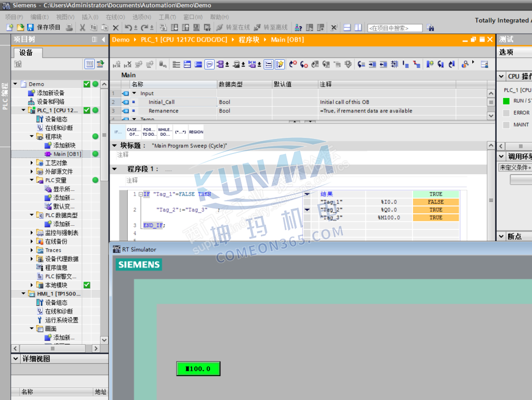Insert IF... instruction from favorites bar
Image resolution: width=532 pixels, height=400 pixels.
point(118,132)
